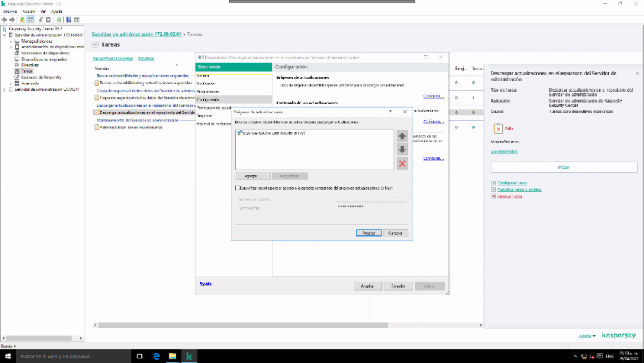Collapse the Tareas section header arrow
This screenshot has height=363, width=644.
coord(95,44)
